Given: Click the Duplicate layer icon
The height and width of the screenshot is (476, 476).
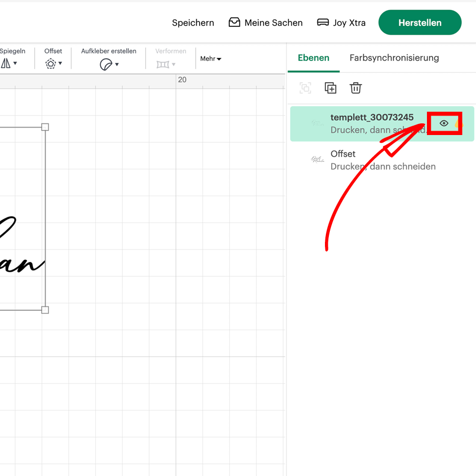Looking at the screenshot, I should tap(330, 88).
